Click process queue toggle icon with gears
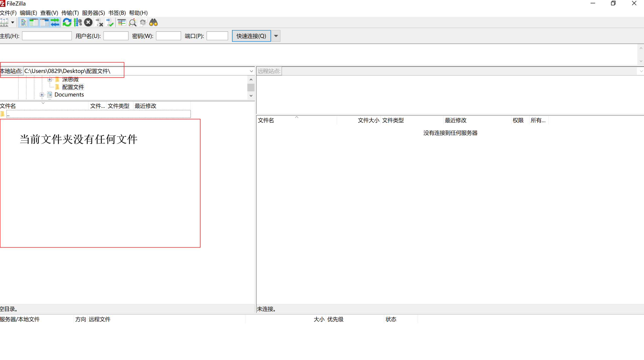Viewport: 644px width, 360px height. pos(78,22)
